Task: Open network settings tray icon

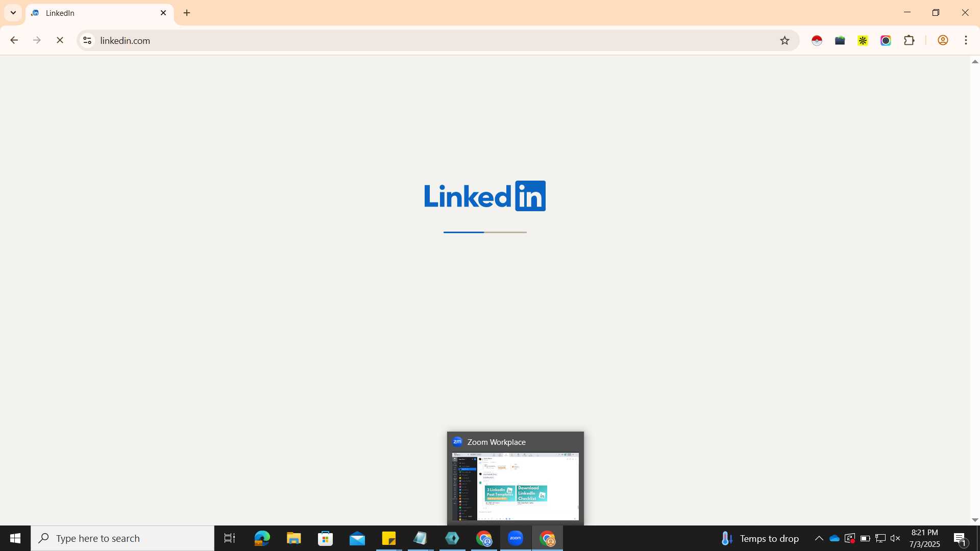Action: tap(880, 538)
